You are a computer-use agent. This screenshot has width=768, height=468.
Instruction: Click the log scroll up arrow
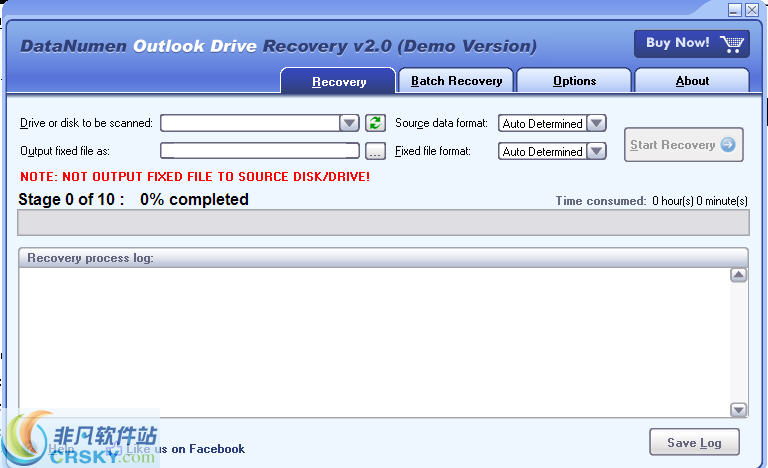pyautogui.click(x=739, y=275)
